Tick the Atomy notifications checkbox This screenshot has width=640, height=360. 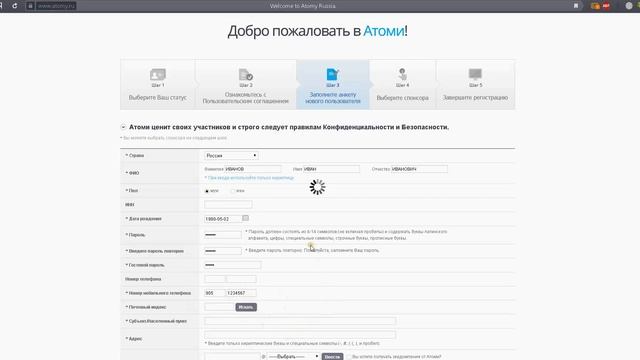[x=350, y=356]
